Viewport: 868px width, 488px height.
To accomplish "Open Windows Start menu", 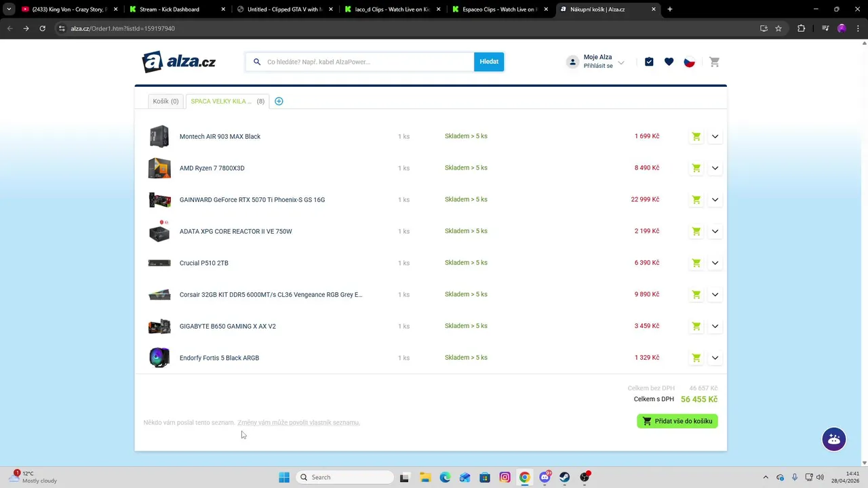I will coord(284,477).
